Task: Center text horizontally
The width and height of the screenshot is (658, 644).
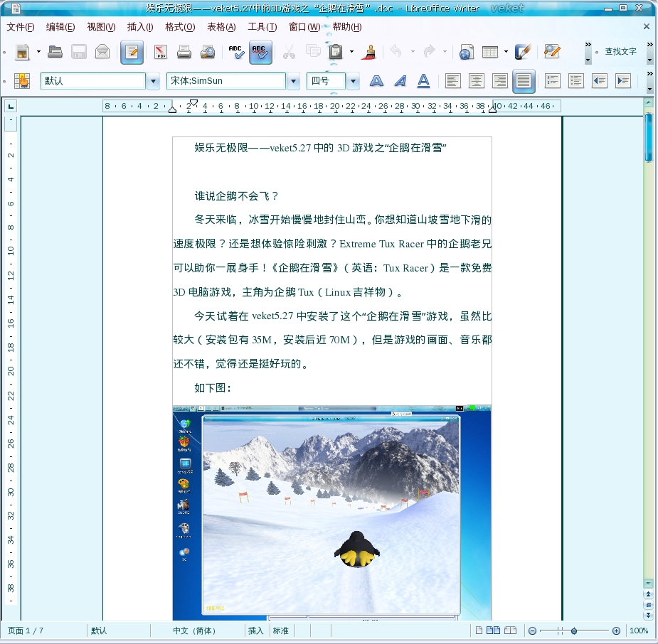Action: (477, 81)
